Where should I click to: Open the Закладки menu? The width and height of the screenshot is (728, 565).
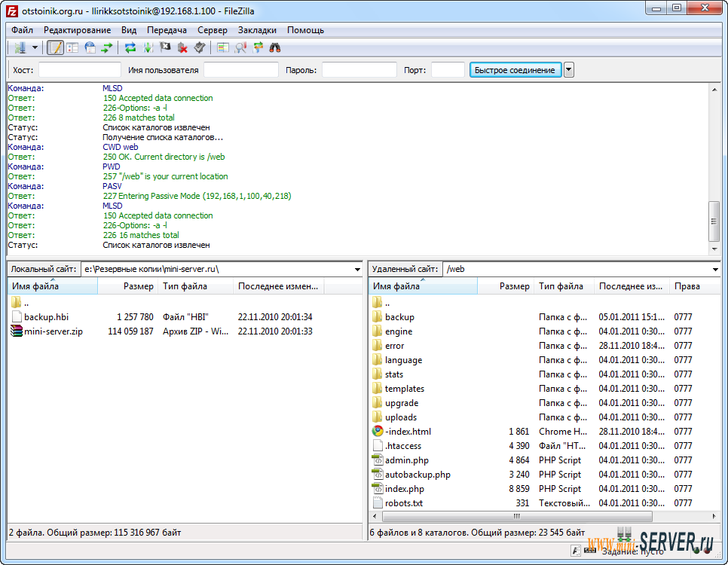coord(257,30)
